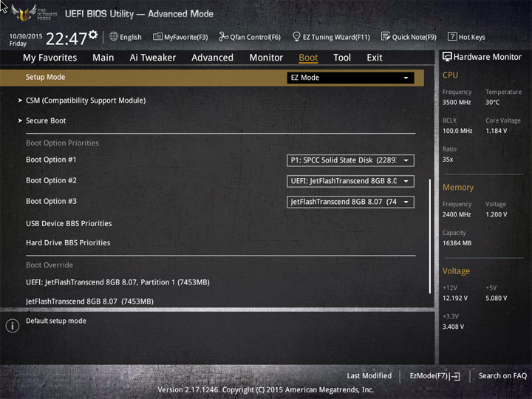Screen dimensions: 532x399
Task: Click the info icon beside Default setup mode
Action: pyautogui.click(x=13, y=326)
